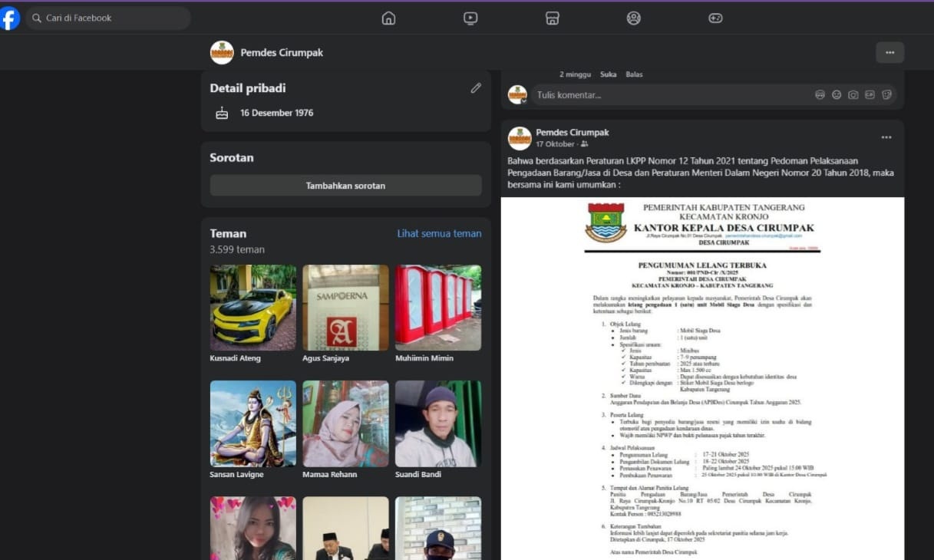Edit Detail pribadi with the pencil icon

tap(476, 88)
